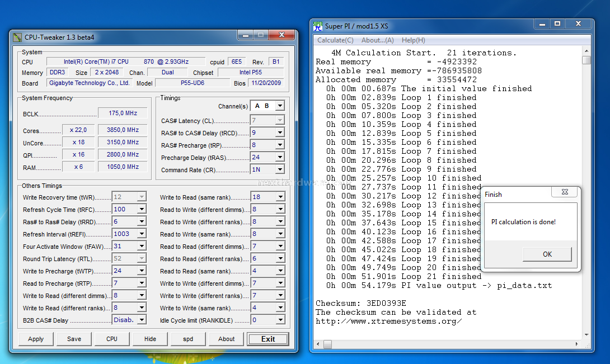
Task: Click the Apply button in CPU-Tweaker
Action: 36,339
